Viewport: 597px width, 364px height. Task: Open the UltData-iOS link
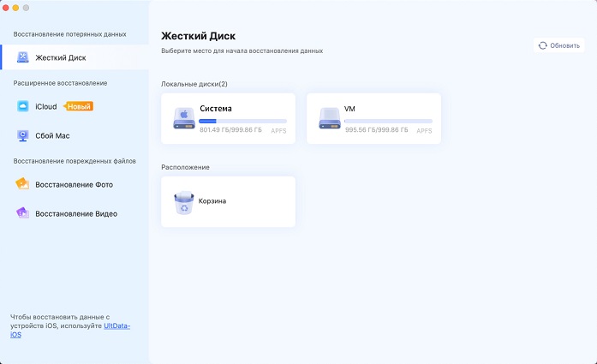tap(117, 326)
